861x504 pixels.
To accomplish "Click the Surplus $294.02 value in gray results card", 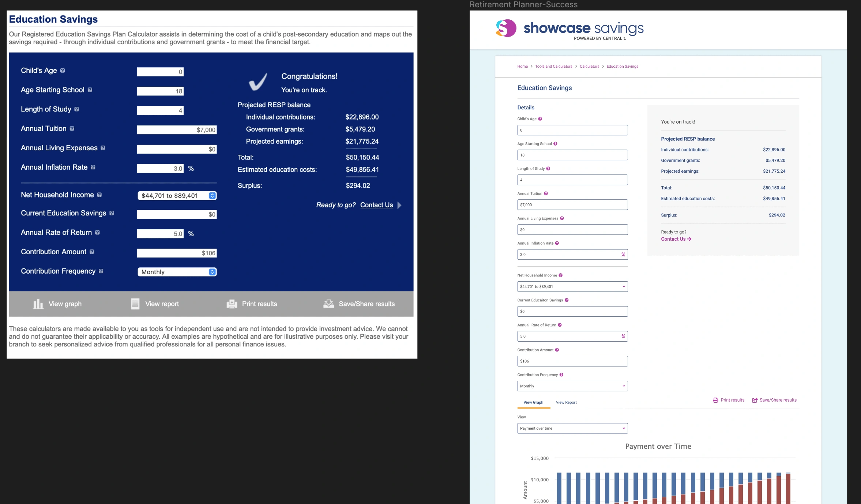I will pos(777,215).
